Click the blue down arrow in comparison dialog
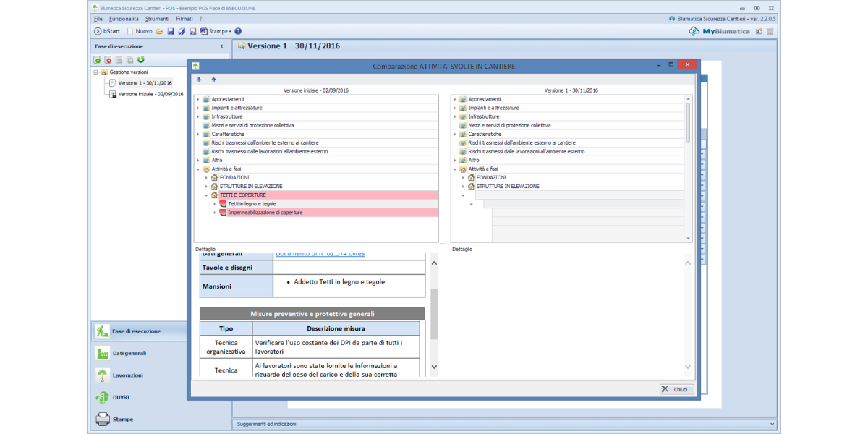 (x=199, y=80)
